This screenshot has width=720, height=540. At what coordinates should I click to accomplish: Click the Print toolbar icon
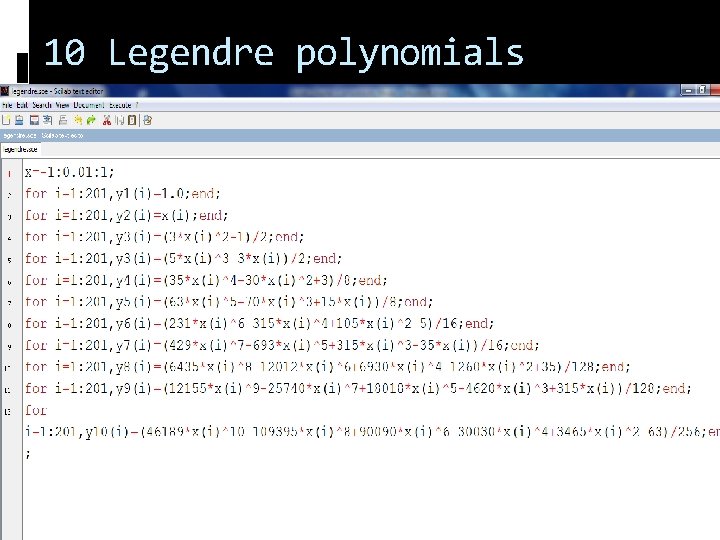(63, 120)
